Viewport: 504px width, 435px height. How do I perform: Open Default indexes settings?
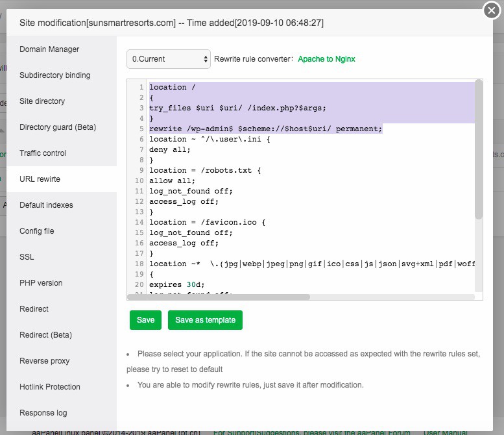46,205
